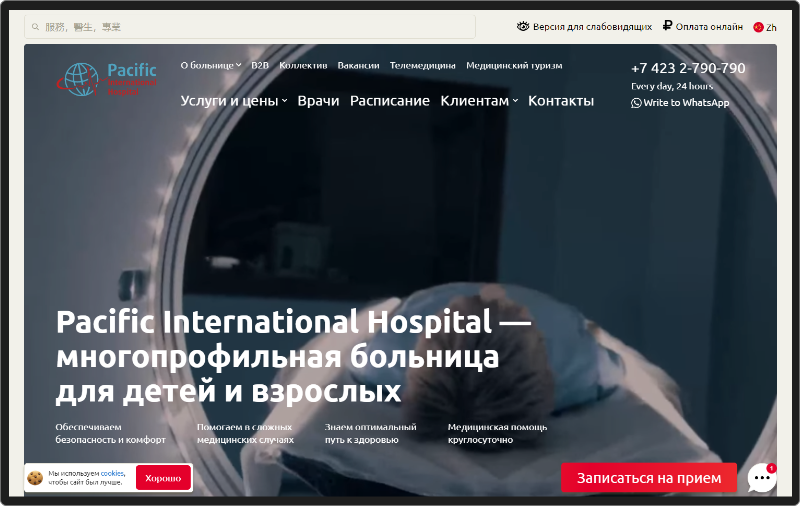Screen dimensions: 800x506
Task: Click the text Помогаем в сложных медицинских случаях
Action: (x=245, y=433)
